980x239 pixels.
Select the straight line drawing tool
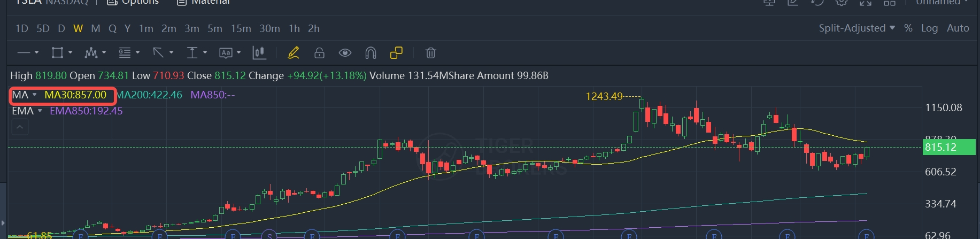point(24,52)
